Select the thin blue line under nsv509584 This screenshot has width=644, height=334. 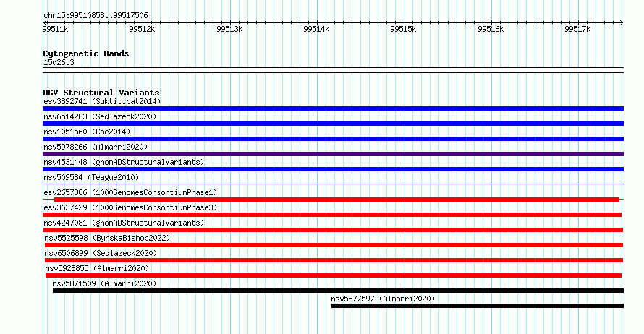[333, 184]
